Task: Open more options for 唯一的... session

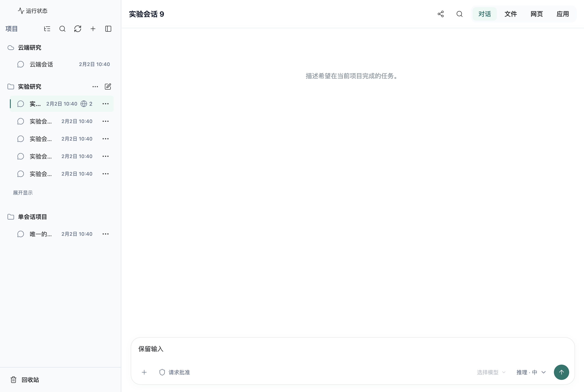Action: tap(106, 234)
